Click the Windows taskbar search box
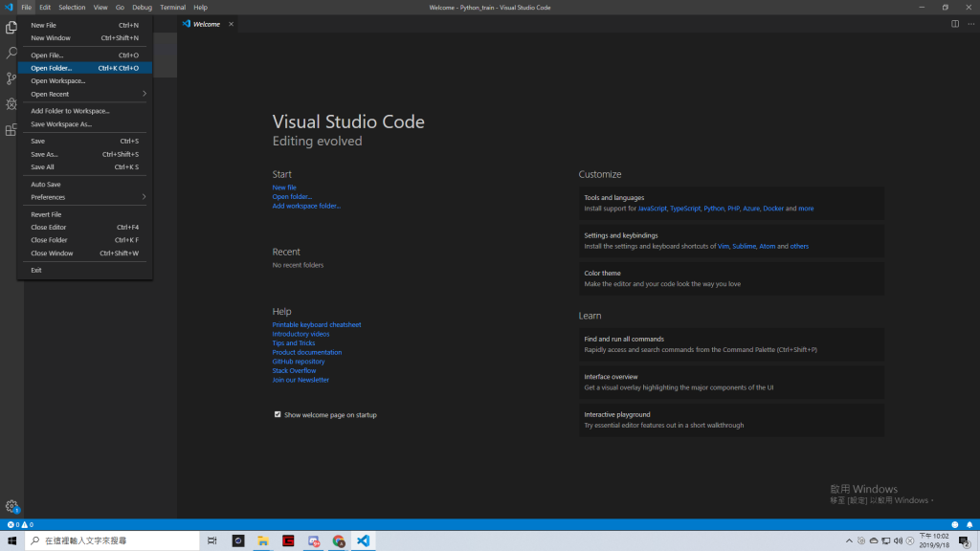The height and width of the screenshot is (551, 980). point(112,540)
